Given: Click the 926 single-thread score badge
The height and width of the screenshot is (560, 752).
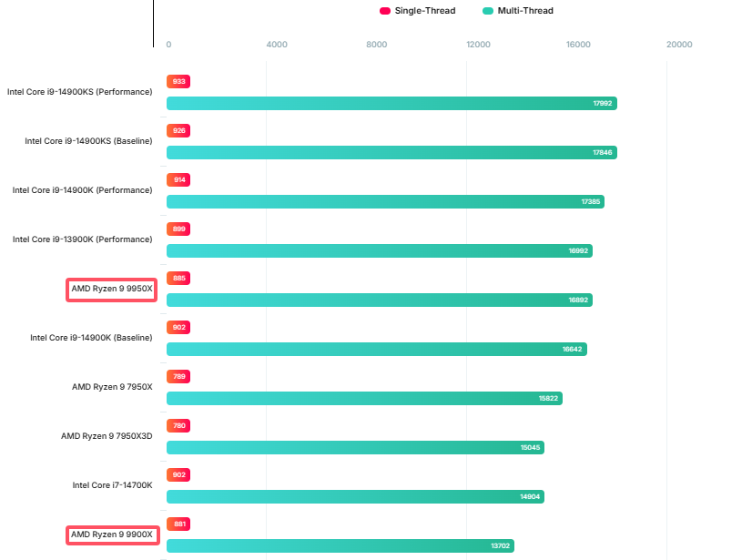Looking at the screenshot, I should (x=178, y=131).
